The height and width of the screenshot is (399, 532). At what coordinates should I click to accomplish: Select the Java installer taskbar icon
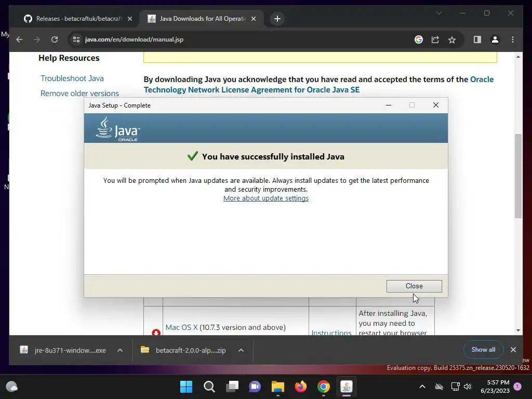point(347,387)
